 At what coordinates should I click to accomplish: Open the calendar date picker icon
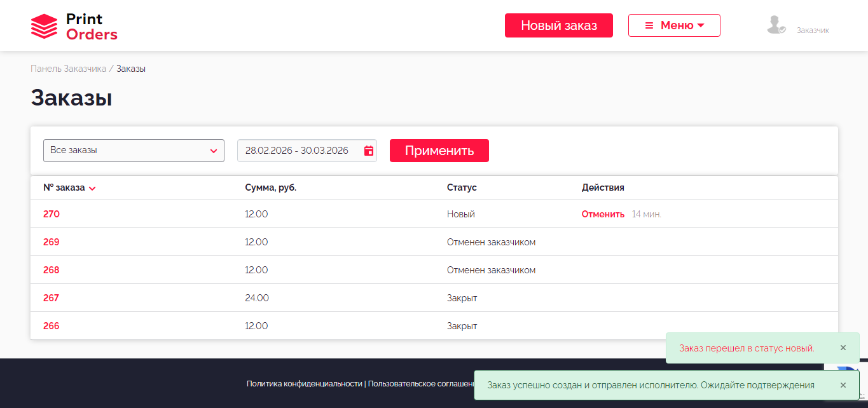coord(369,151)
